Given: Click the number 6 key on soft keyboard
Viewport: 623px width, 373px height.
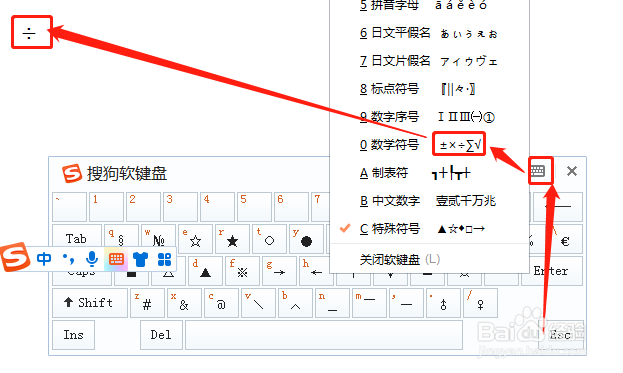Looking at the screenshot, I should tap(291, 207).
